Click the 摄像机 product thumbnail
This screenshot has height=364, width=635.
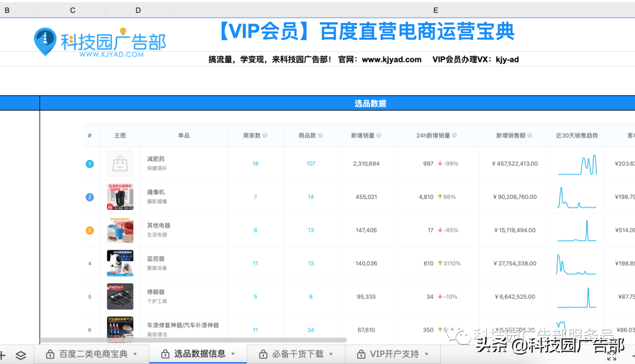[120, 196]
